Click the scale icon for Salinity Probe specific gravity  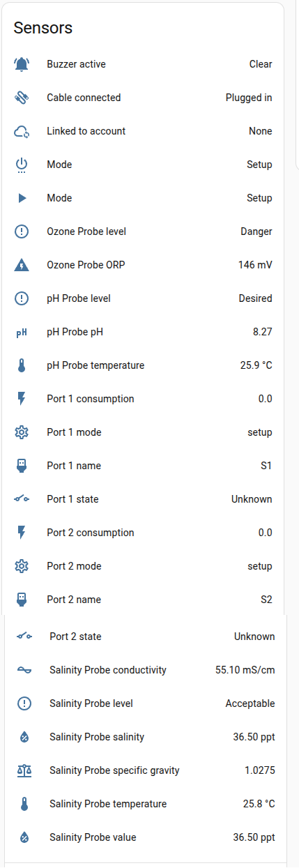24,770
